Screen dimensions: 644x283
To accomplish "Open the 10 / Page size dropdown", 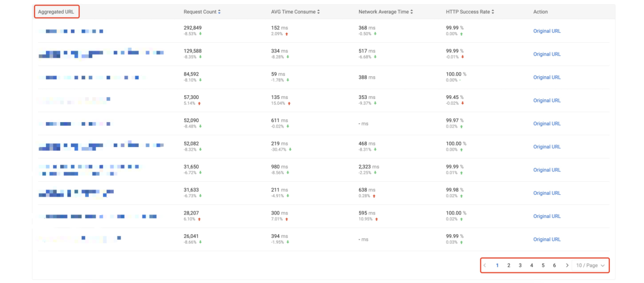I will (590, 265).
